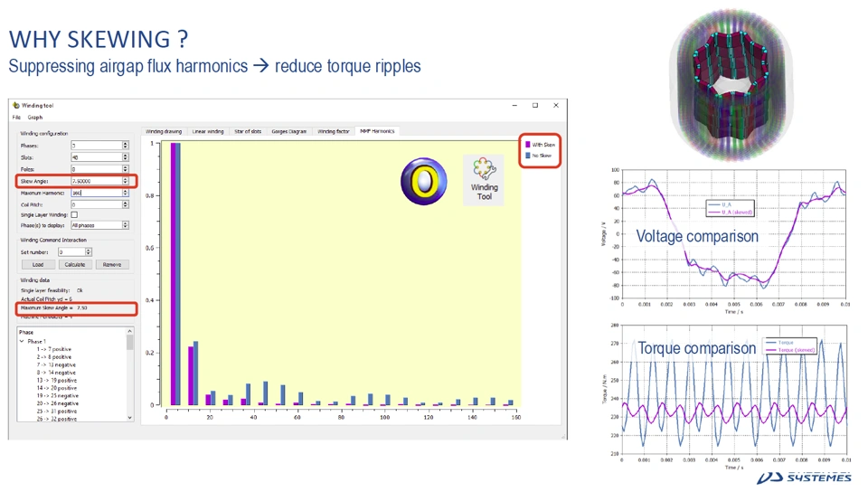This screenshot has height=492, width=868.
Task: Select the MMF Harmonics tab
Action: [377, 131]
